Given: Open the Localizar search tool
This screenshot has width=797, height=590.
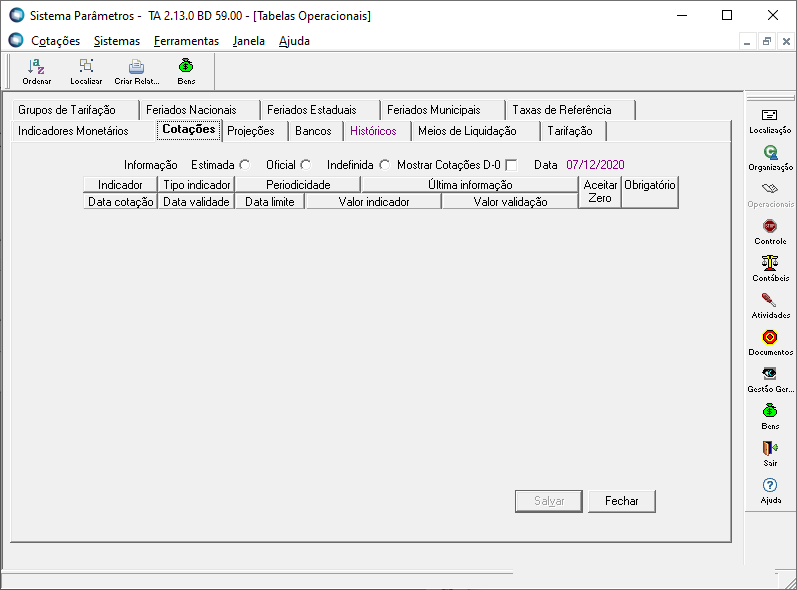Looking at the screenshot, I should coord(86,71).
